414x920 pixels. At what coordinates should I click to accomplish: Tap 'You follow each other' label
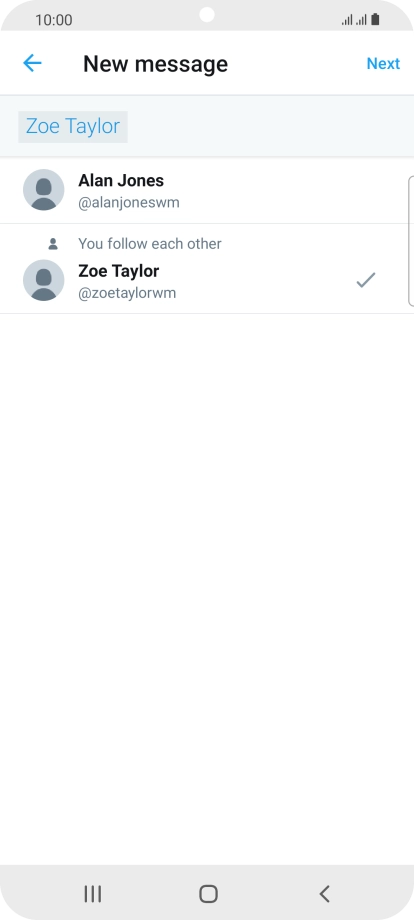[x=150, y=243]
